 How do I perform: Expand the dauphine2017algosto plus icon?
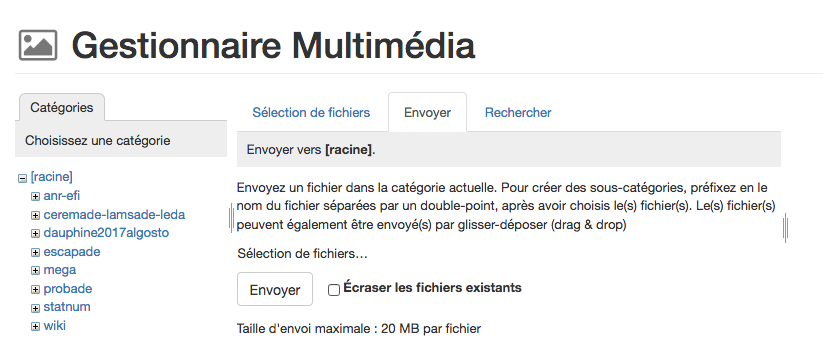[35, 233]
